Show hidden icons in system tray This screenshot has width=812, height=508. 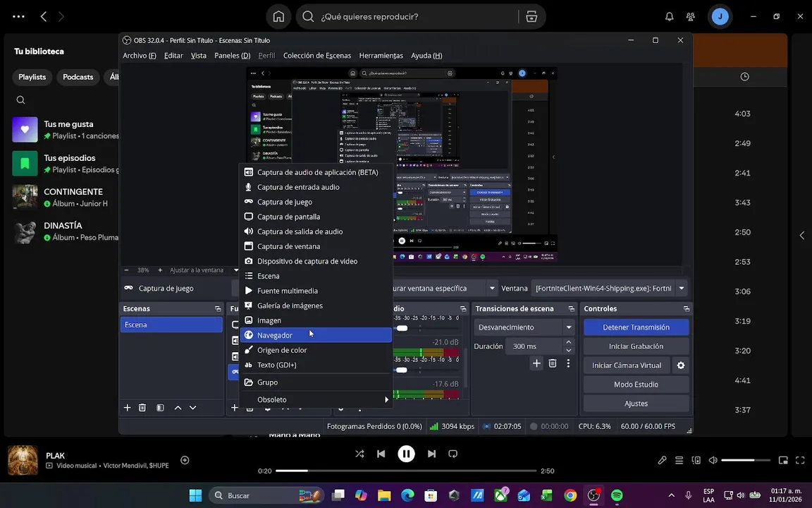click(671, 495)
